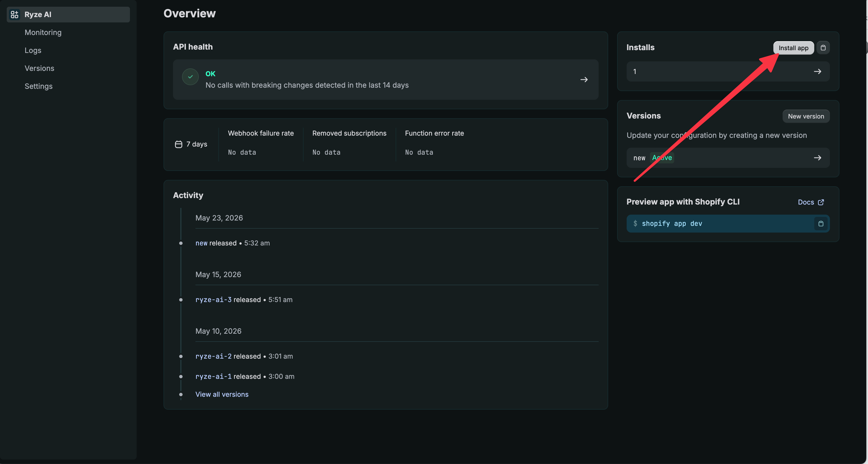Open API health details arrow
This screenshot has width=868, height=464.
click(584, 80)
